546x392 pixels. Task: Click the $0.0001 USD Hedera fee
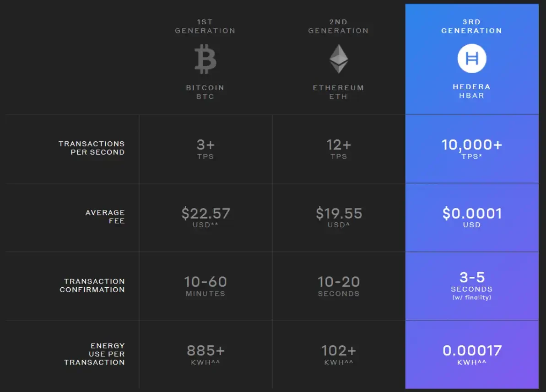(472, 217)
